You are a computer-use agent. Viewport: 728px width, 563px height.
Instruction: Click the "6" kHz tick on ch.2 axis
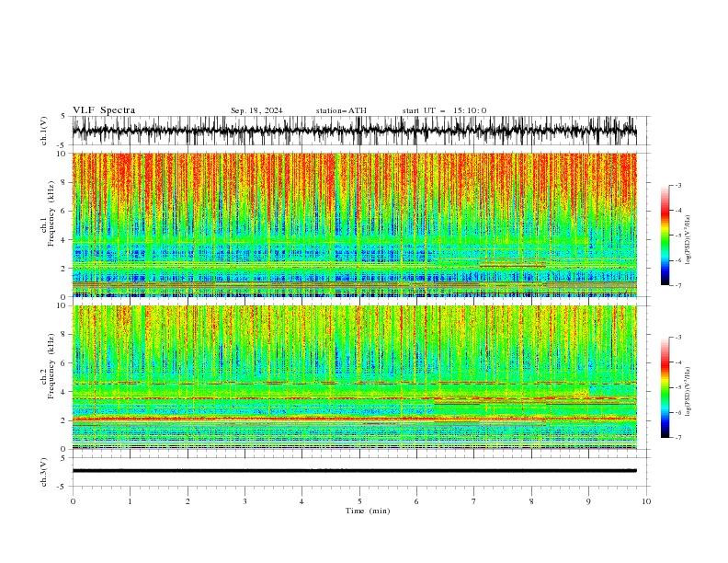[64, 363]
